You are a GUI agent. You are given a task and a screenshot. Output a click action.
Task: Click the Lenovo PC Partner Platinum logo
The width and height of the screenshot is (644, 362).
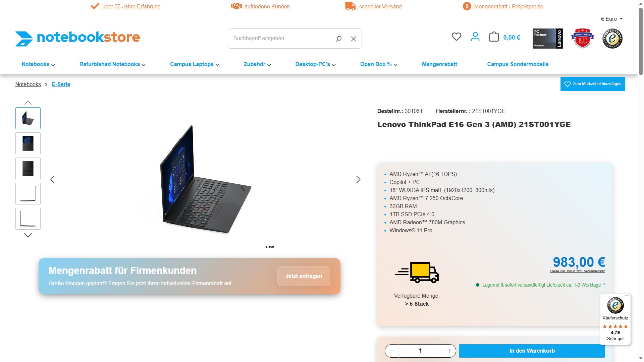click(x=548, y=39)
